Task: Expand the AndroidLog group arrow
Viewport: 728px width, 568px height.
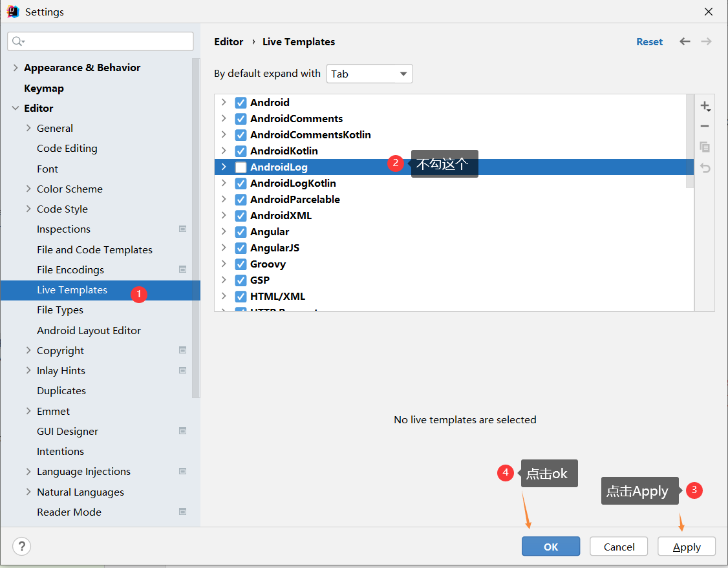Action: pos(224,167)
